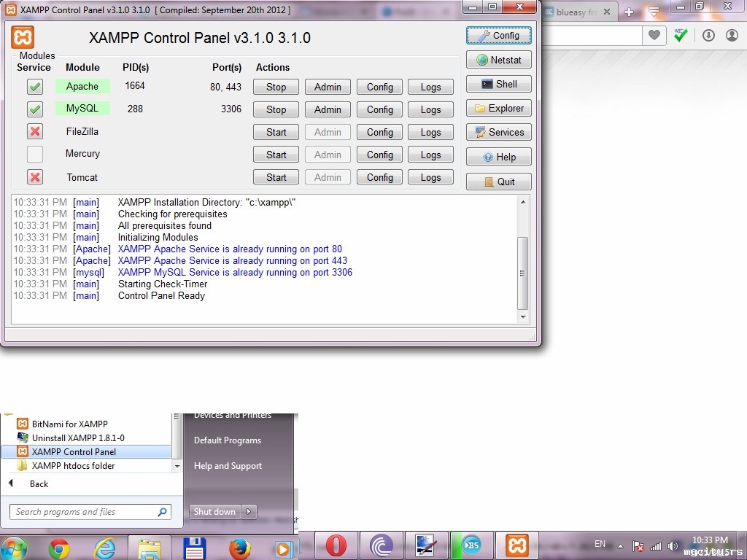Click the Windows Start orb

click(13, 548)
